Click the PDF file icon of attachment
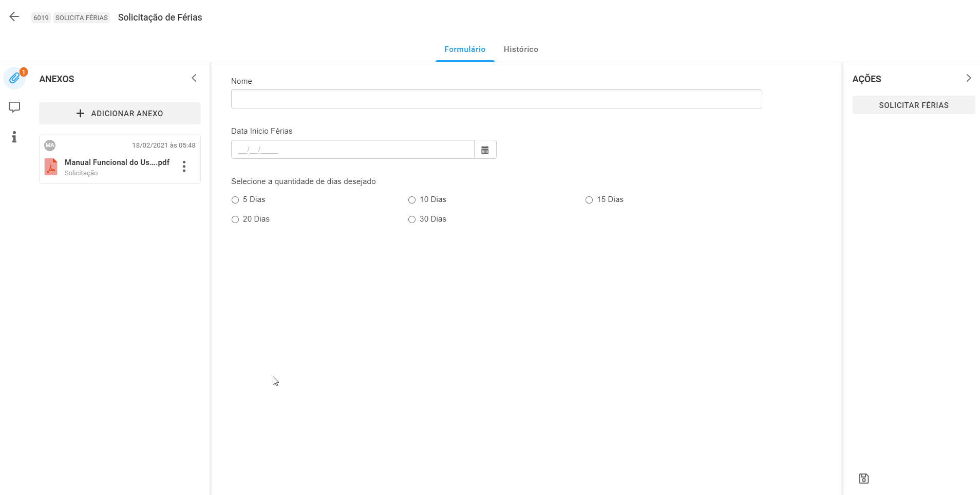 point(51,167)
